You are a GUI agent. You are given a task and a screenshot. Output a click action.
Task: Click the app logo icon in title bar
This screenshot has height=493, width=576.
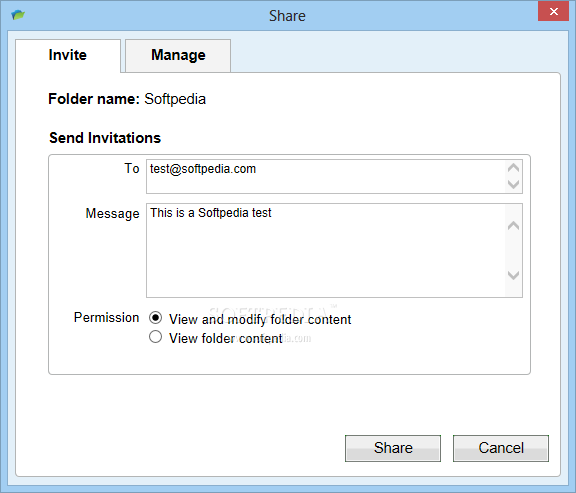[x=18, y=15]
